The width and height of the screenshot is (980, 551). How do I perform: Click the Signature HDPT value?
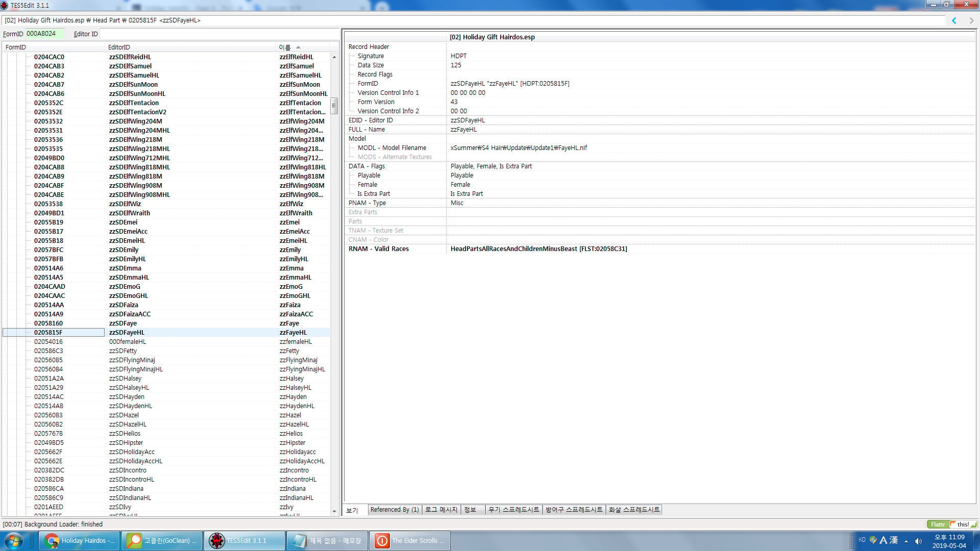pos(458,56)
